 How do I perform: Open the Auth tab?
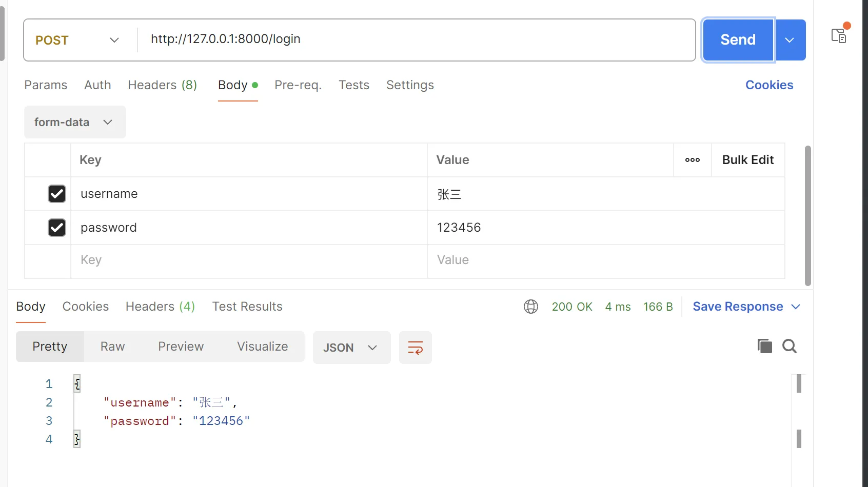coord(97,85)
